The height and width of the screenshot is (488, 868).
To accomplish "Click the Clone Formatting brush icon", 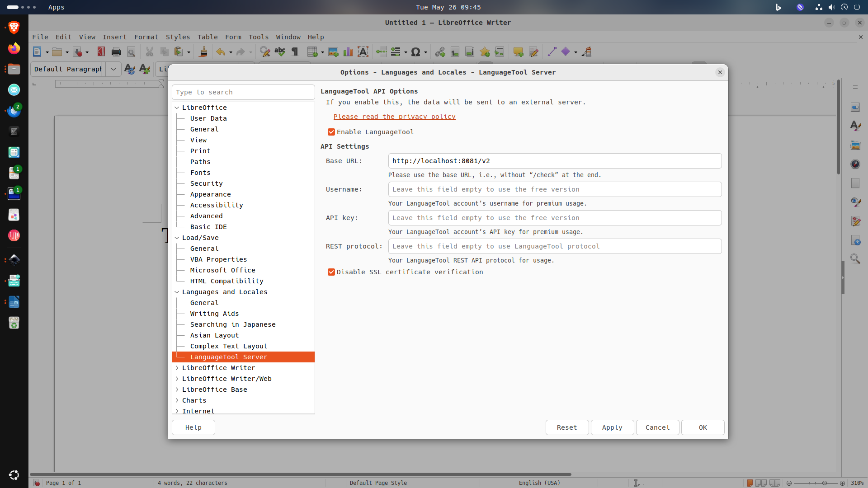I will 203,52.
